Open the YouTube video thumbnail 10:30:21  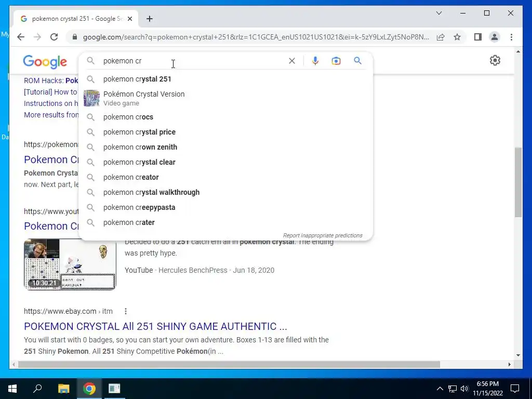tap(70, 264)
